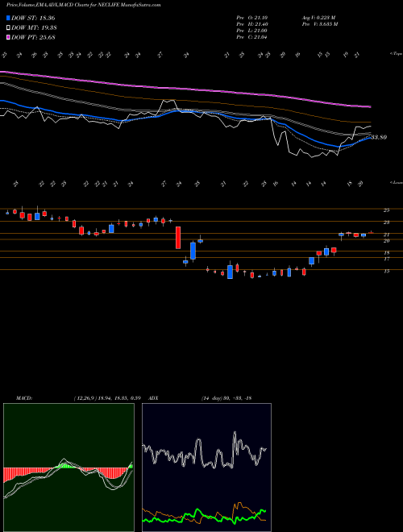The image size is (403, 532).
Task: Click the 17 price axis label
Action: (x=386, y=260)
